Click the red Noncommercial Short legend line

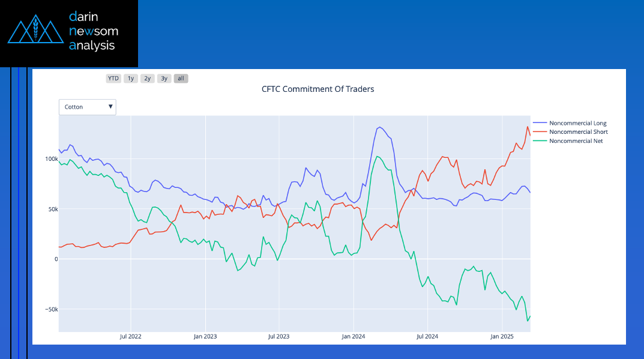(x=540, y=132)
